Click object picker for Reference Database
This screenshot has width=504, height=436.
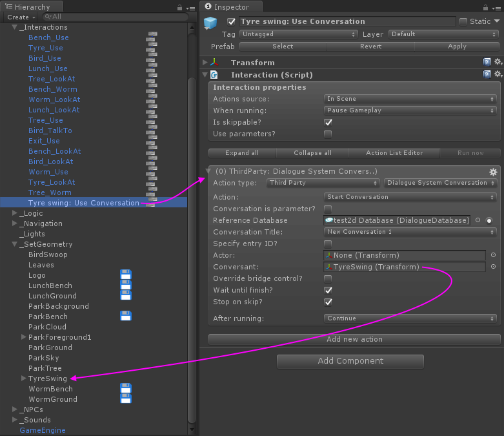(x=478, y=220)
